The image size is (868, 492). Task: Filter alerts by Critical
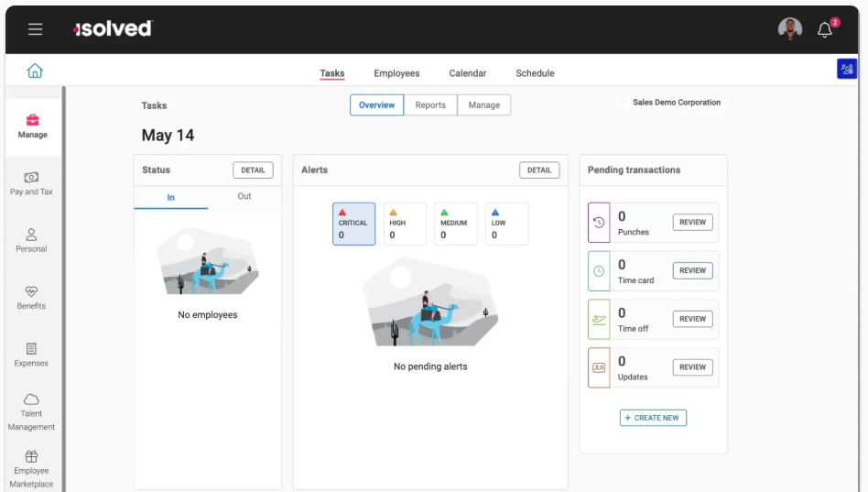pos(353,224)
